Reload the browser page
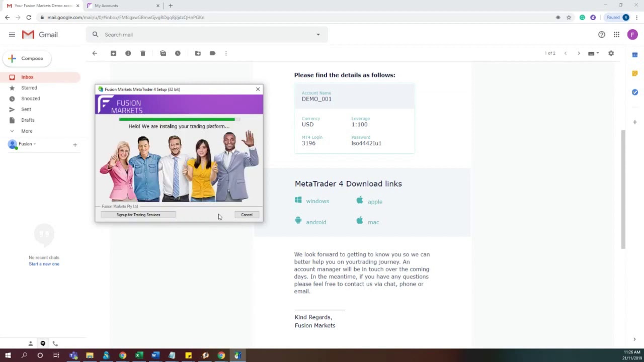Screen dimensions: 644x362 pyautogui.click(x=29, y=18)
